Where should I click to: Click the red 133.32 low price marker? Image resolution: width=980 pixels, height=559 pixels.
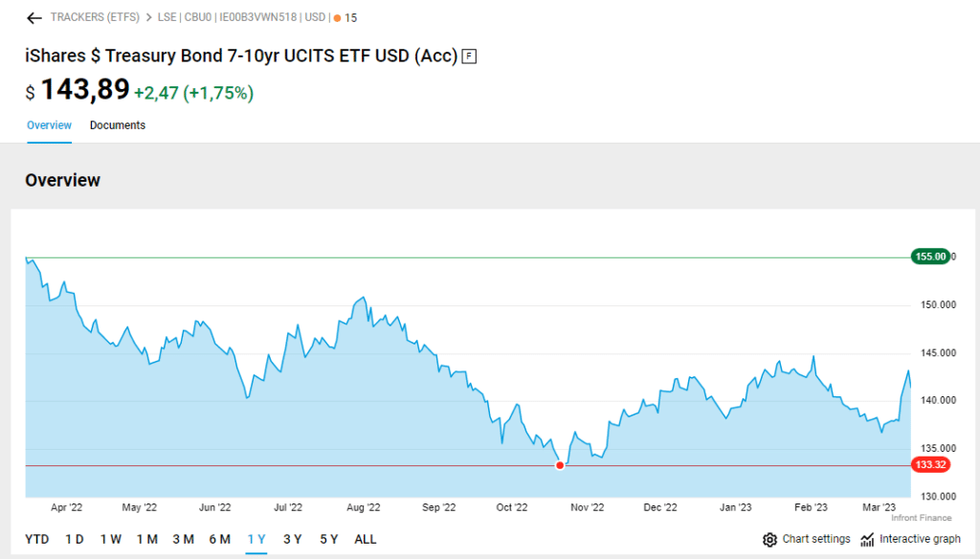929,465
